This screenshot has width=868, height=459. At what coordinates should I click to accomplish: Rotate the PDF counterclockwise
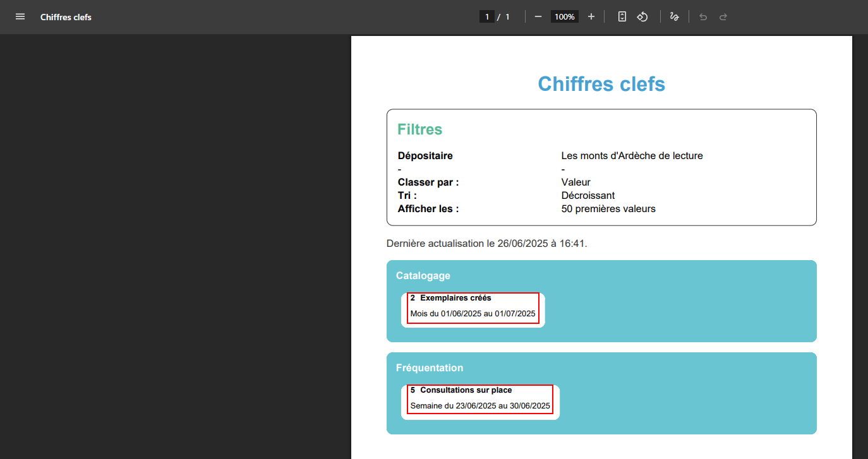point(642,16)
